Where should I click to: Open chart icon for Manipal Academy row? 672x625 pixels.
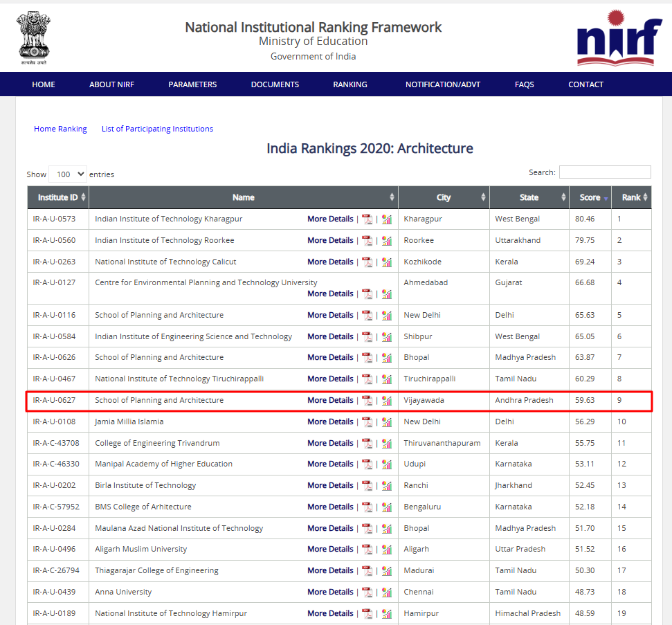tap(387, 464)
